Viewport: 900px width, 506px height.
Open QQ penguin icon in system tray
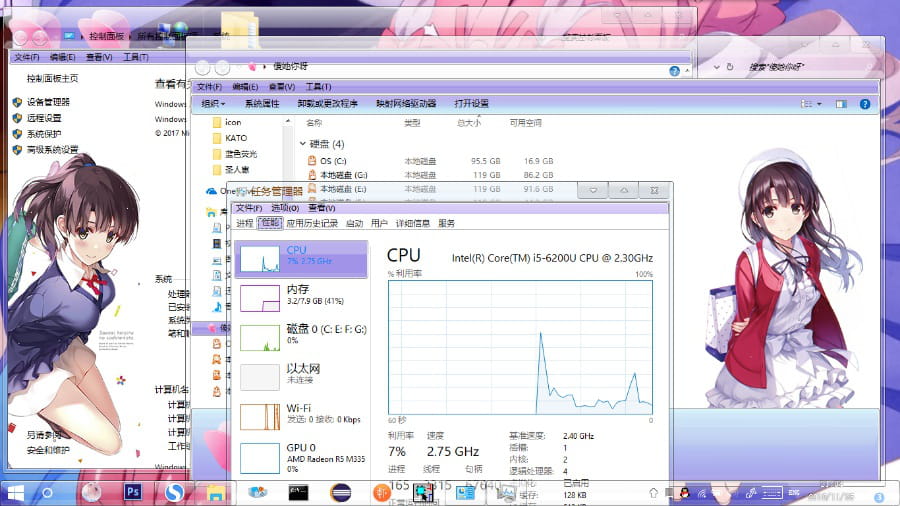coord(684,493)
